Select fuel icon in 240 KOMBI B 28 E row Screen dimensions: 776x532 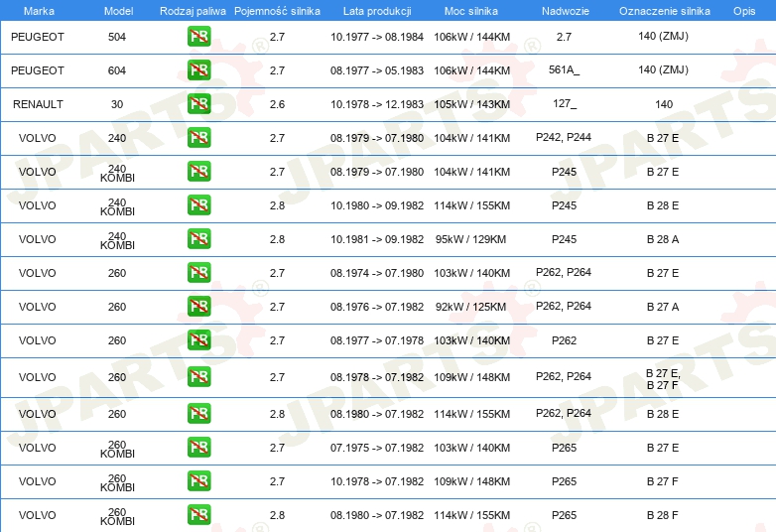pos(198,204)
